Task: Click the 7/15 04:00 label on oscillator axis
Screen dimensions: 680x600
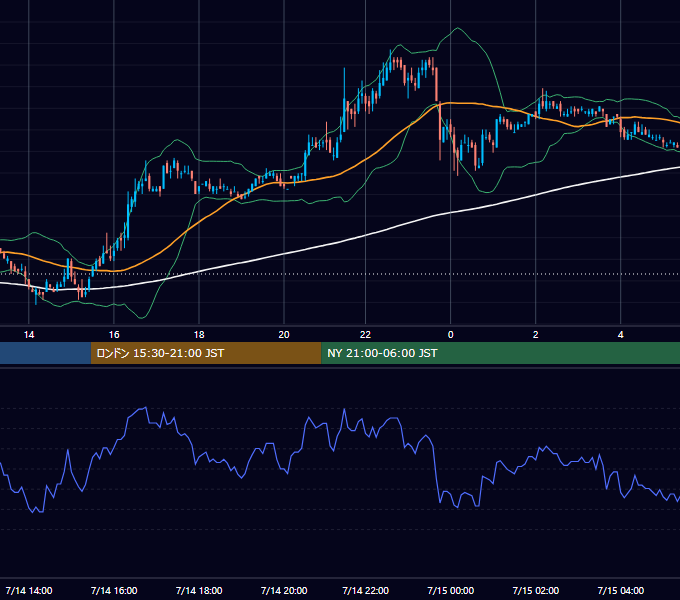Action: pyautogui.click(x=620, y=590)
